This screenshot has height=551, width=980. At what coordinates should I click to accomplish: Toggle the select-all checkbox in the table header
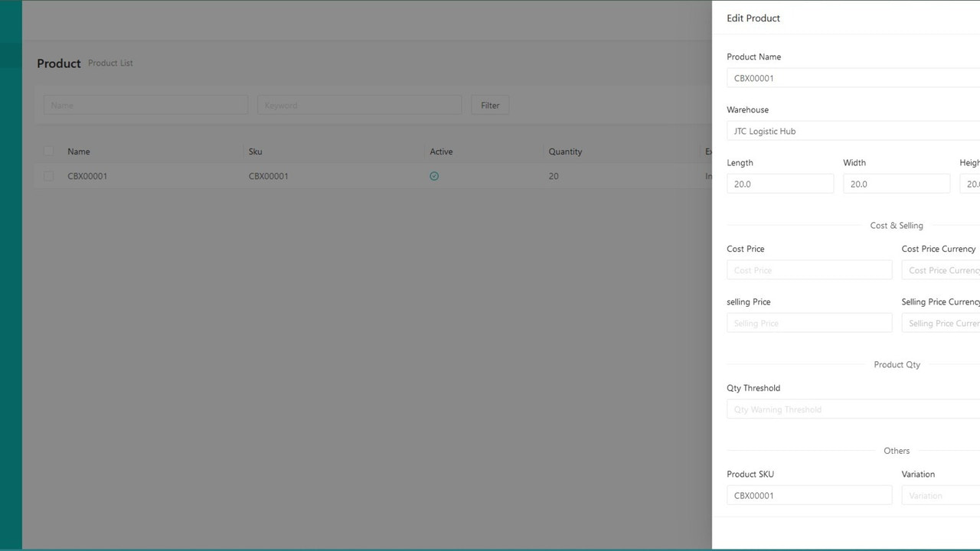pos(48,151)
